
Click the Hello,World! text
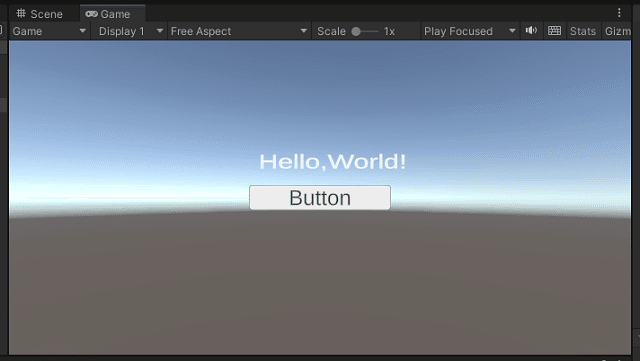tap(333, 162)
